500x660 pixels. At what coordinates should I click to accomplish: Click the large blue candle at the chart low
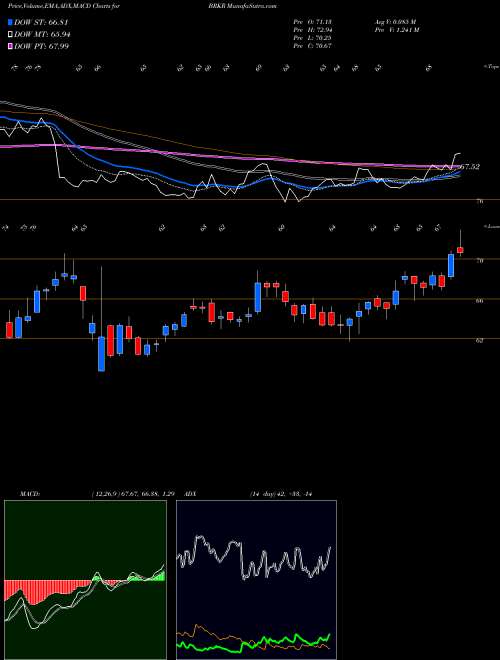(101, 354)
